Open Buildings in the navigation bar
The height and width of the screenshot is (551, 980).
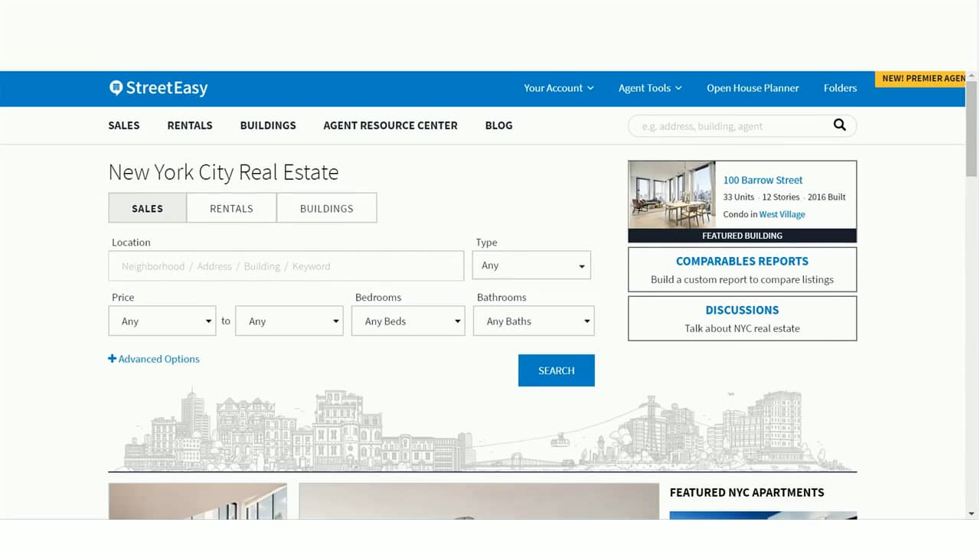coord(268,126)
